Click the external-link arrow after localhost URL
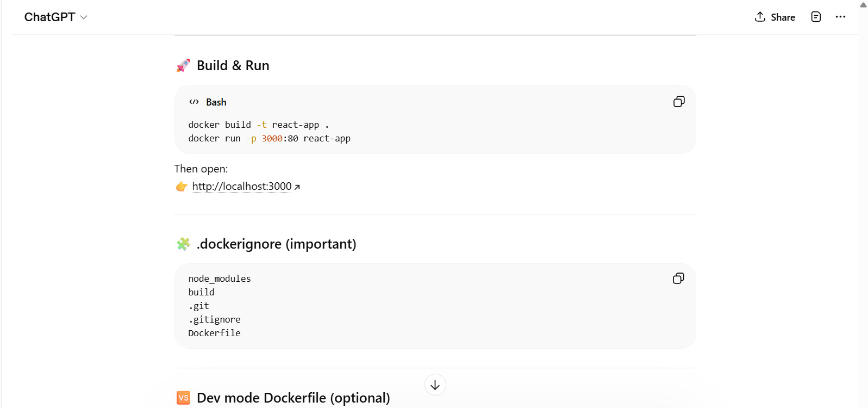The width and height of the screenshot is (868, 408). (297, 187)
